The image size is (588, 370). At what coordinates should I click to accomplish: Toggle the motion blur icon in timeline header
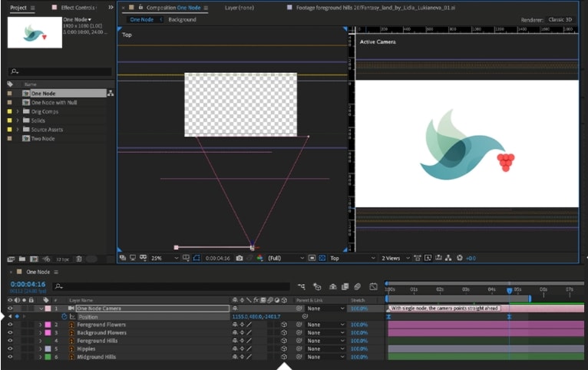click(358, 287)
